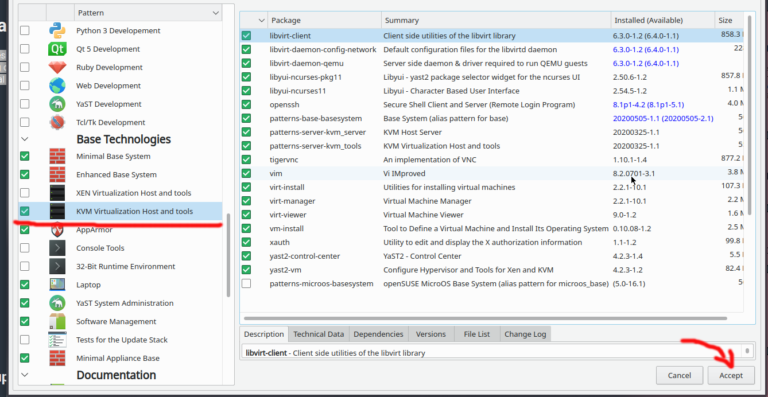The height and width of the screenshot is (397, 768).
Task: Click the package list vertical scrollbar
Action: (749, 115)
